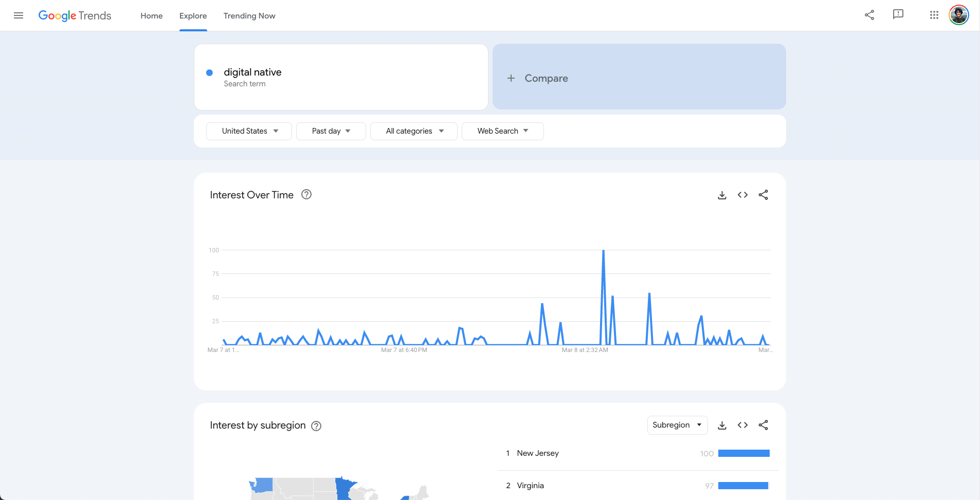The height and width of the screenshot is (500, 980).
Task: Download Interest by subregion data
Action: (722, 425)
